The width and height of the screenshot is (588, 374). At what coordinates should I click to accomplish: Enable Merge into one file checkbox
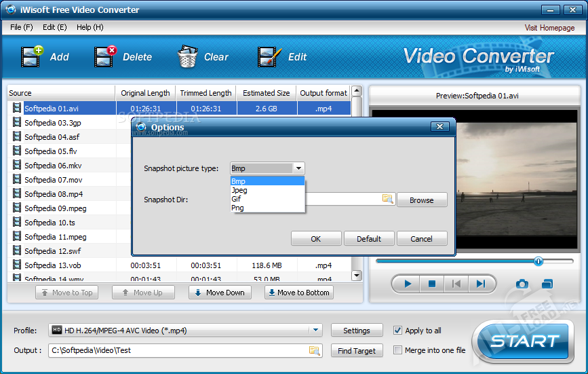[398, 350]
